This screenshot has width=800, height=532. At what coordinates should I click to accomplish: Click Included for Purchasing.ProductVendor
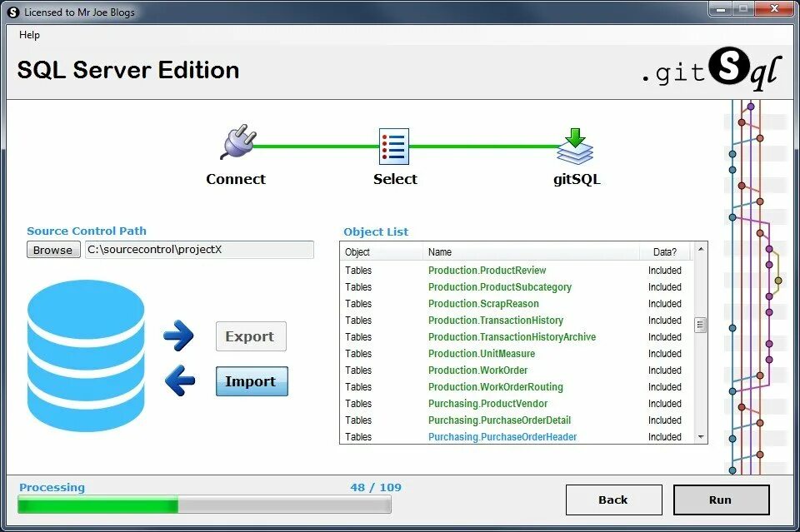tap(665, 404)
